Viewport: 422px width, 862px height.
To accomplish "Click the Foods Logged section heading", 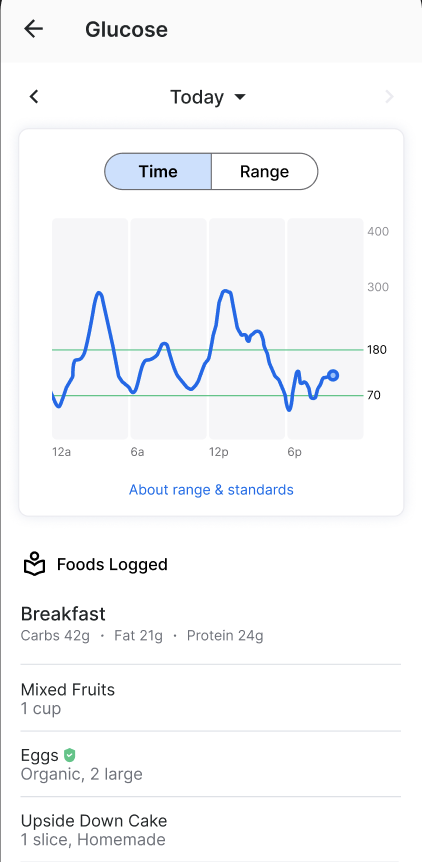I will pyautogui.click(x=112, y=565).
